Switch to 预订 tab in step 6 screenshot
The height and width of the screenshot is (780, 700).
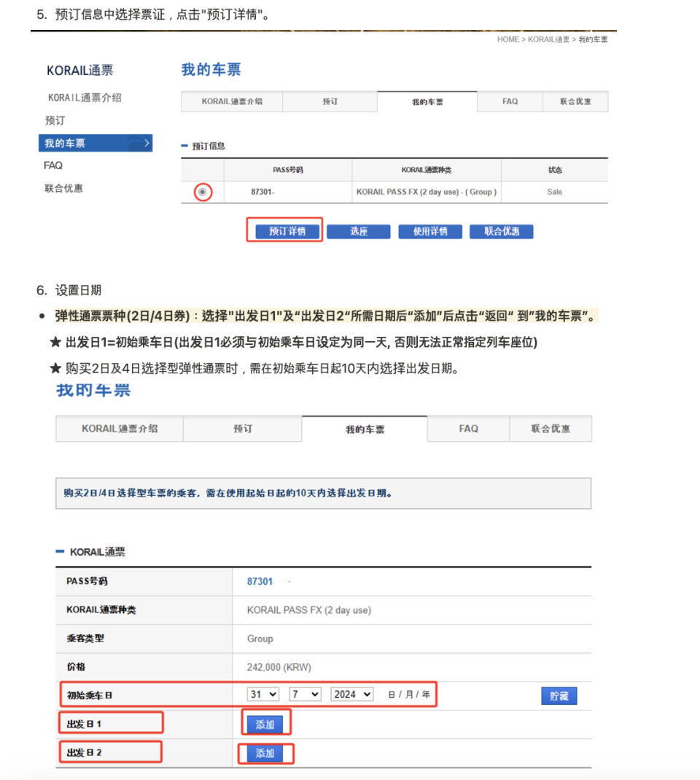[243, 429]
